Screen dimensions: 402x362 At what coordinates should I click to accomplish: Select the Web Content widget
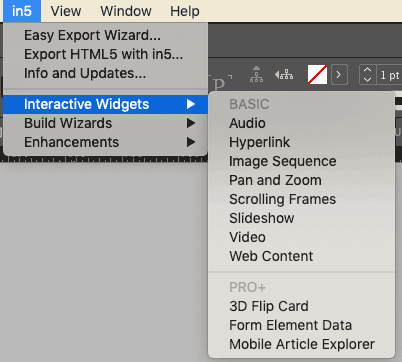[x=301, y=256]
